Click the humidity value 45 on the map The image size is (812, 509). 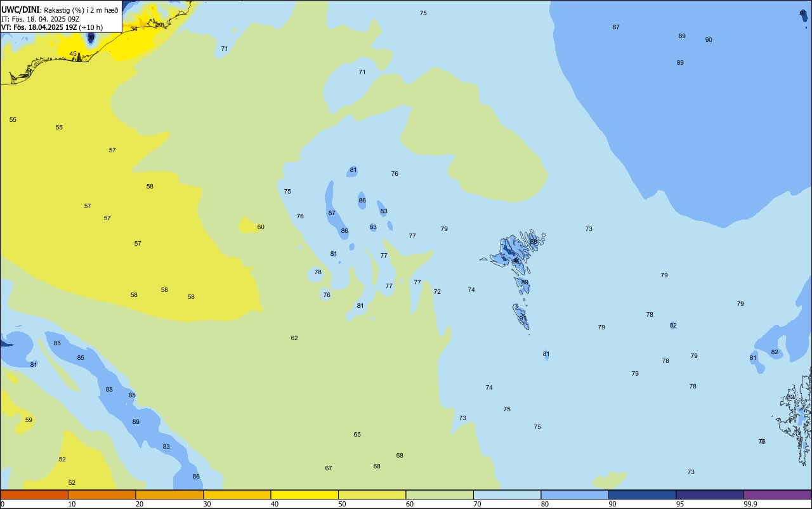coord(73,54)
